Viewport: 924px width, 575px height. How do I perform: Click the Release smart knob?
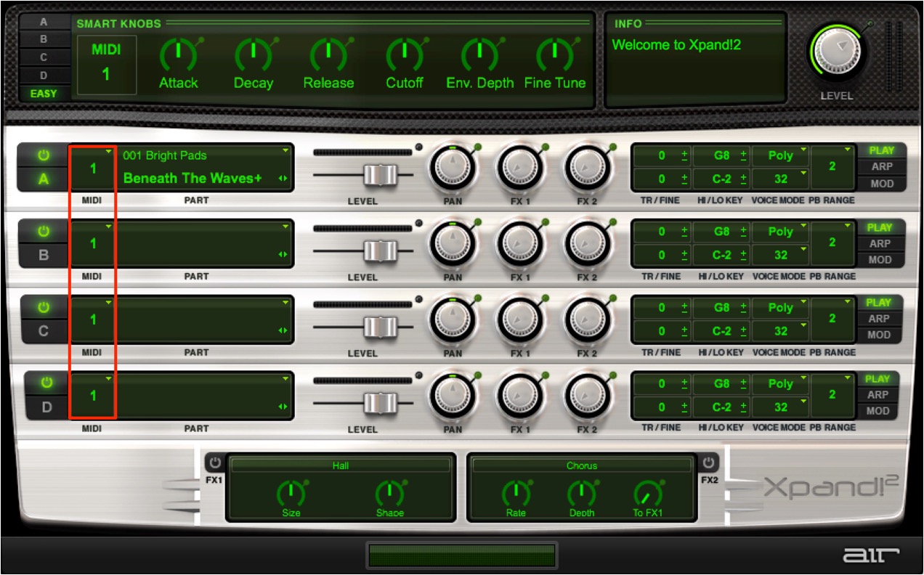(328, 55)
